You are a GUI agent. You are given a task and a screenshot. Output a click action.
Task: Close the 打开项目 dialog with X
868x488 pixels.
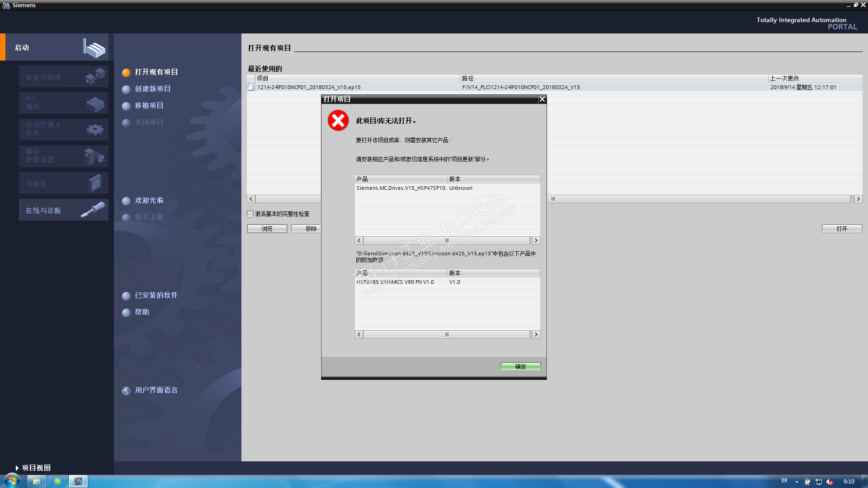click(x=542, y=99)
